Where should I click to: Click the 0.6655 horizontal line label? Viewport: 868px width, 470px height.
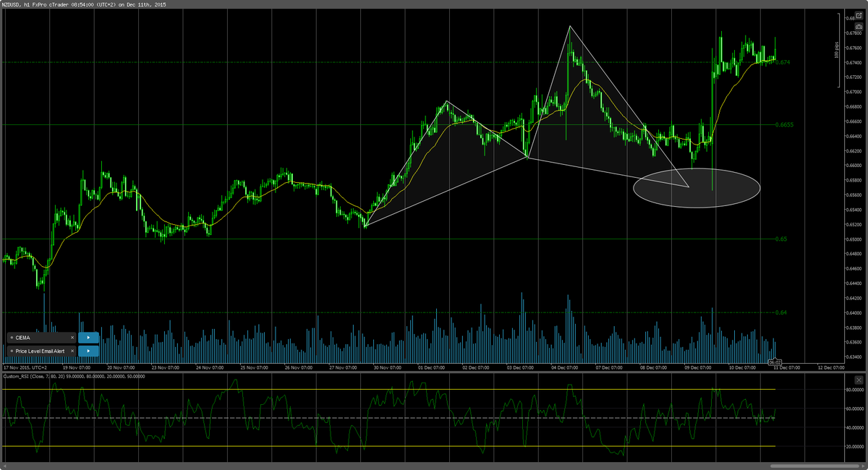(785, 124)
